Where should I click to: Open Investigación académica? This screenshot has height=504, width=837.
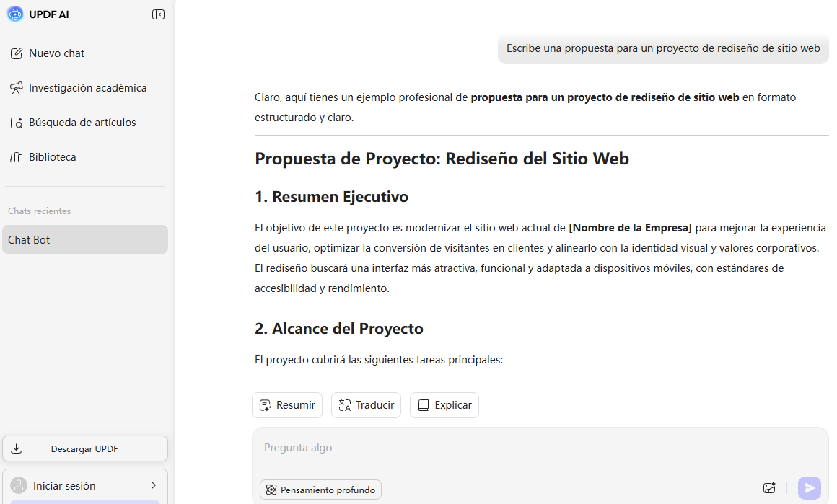click(x=78, y=88)
